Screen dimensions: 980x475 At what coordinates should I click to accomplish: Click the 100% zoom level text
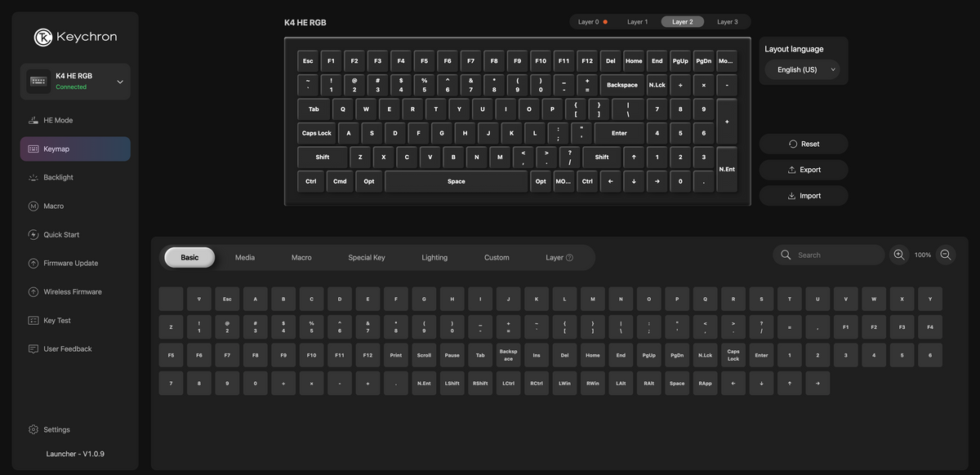click(923, 255)
